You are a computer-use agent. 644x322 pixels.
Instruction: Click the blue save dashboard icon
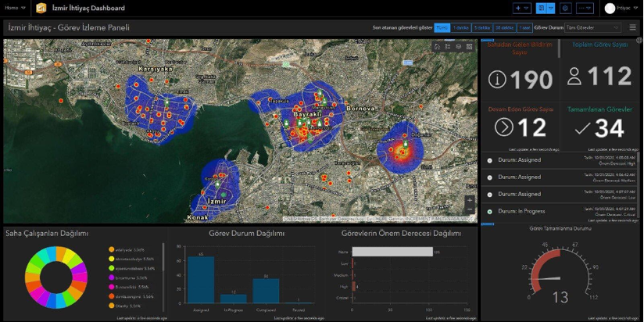click(x=542, y=8)
